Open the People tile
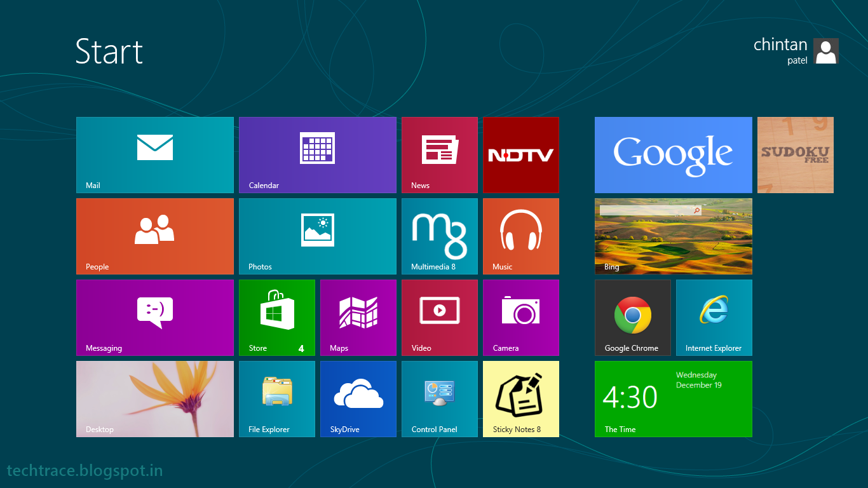The width and height of the screenshot is (868, 488). tap(155, 236)
